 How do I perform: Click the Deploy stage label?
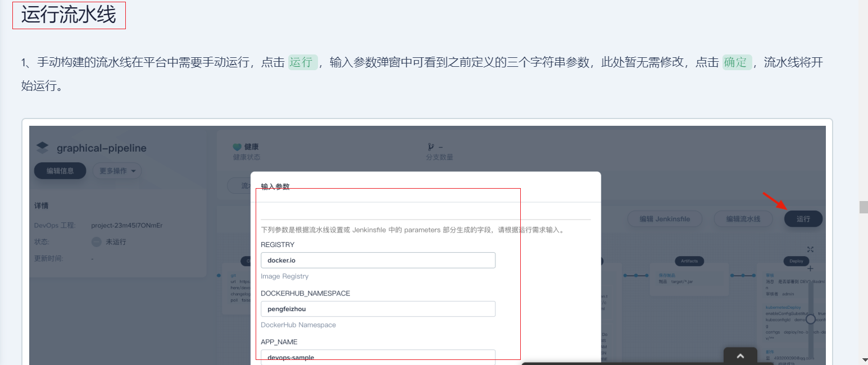(x=796, y=261)
